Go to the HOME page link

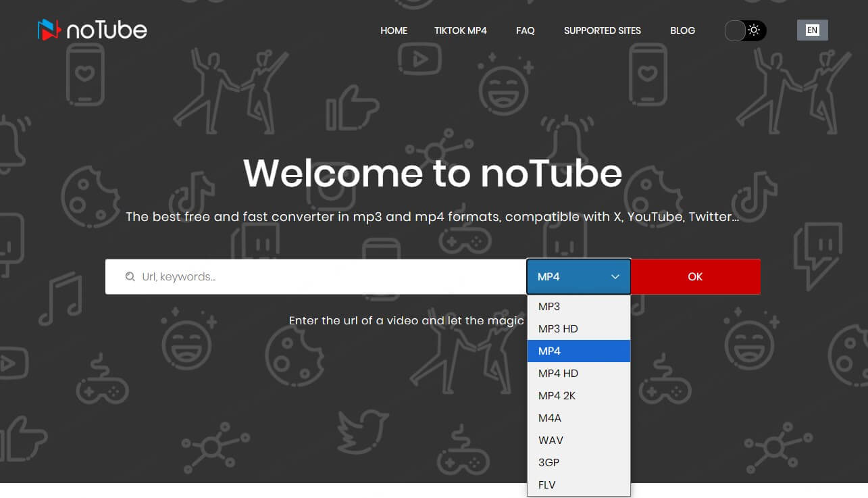coord(394,30)
